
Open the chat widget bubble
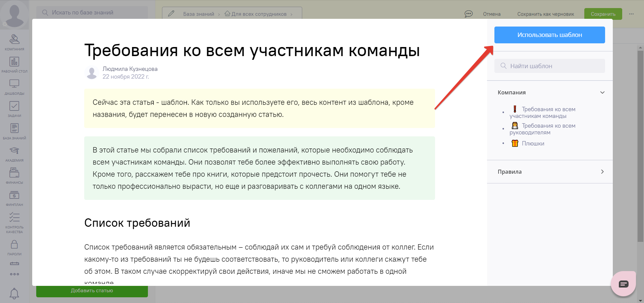click(x=623, y=284)
